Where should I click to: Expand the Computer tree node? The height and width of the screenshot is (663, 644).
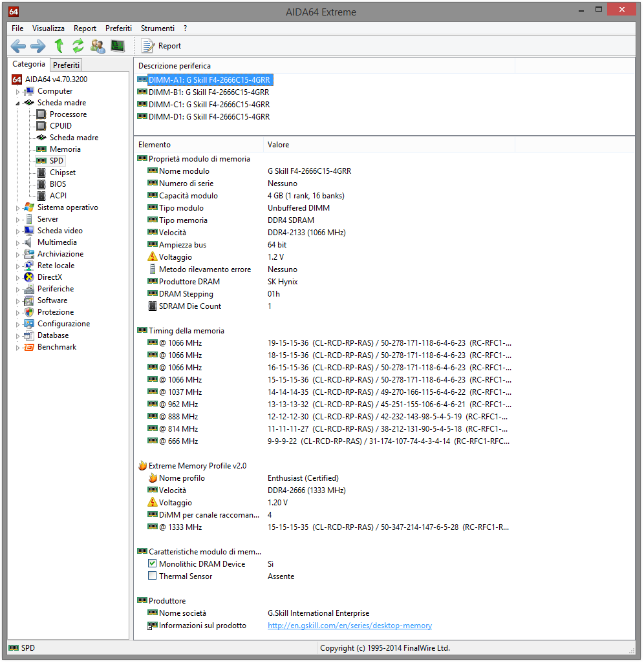point(17,91)
